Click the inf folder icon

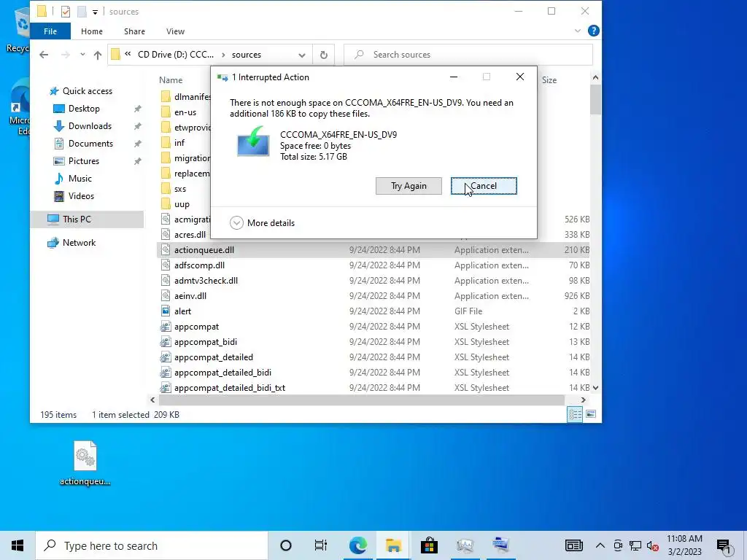pos(166,143)
